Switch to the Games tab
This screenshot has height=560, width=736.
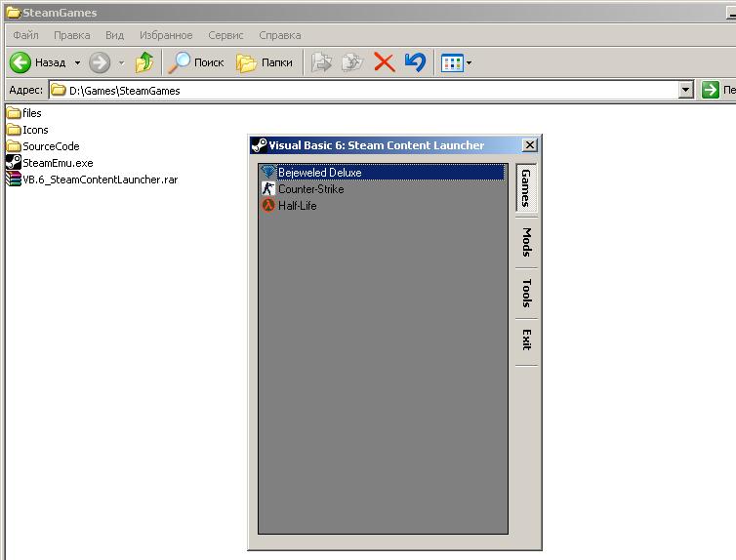click(526, 188)
